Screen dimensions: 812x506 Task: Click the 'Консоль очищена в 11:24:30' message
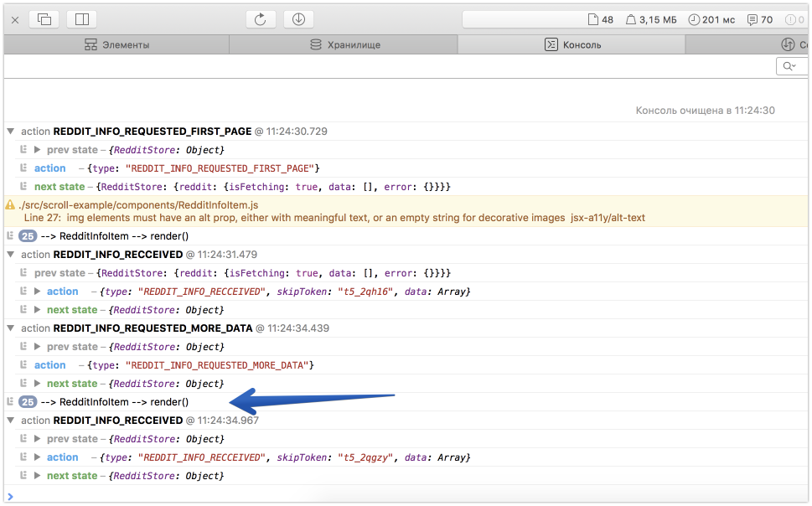point(706,111)
